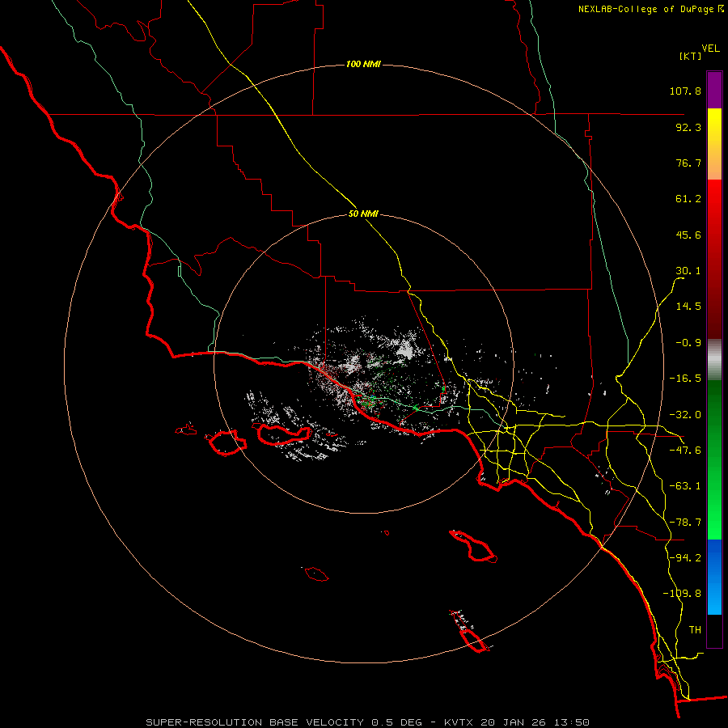Viewport: 728px width, 728px height.
Task: Select the 107.8 legend value
Action: [x=685, y=91]
